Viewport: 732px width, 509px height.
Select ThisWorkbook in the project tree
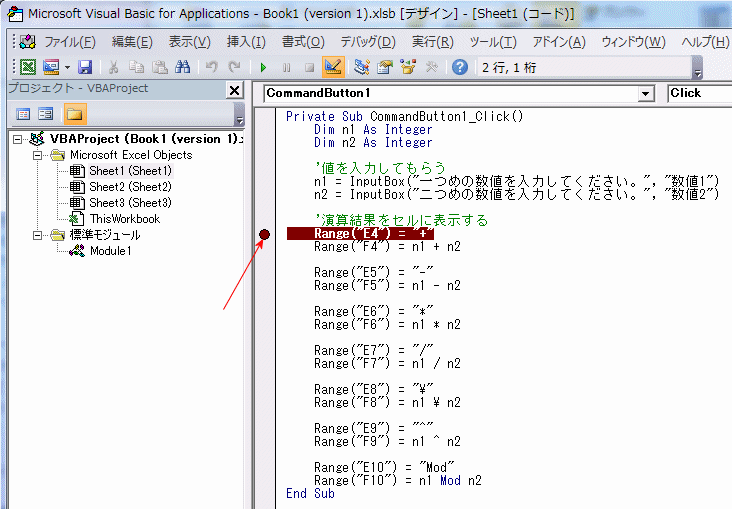123,219
